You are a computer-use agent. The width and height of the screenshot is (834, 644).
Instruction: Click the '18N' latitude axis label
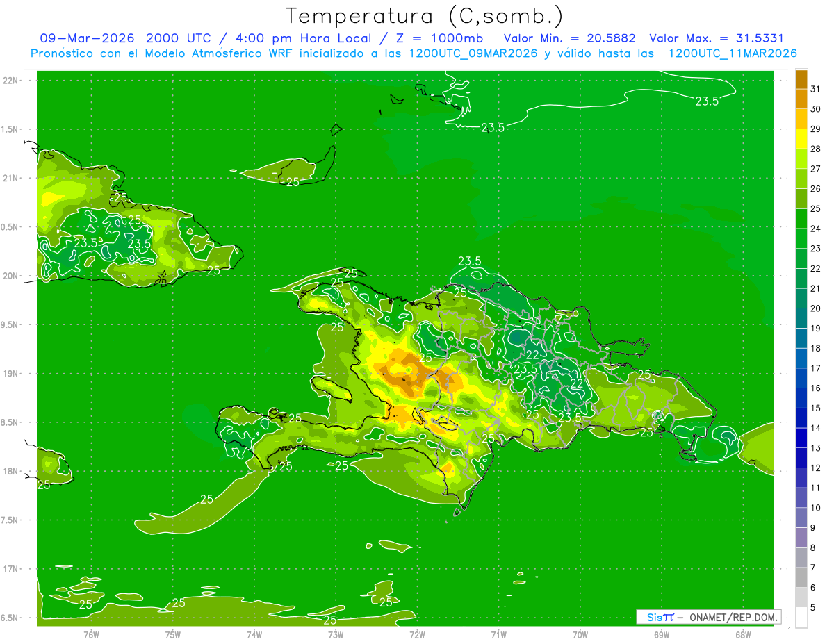10,471
